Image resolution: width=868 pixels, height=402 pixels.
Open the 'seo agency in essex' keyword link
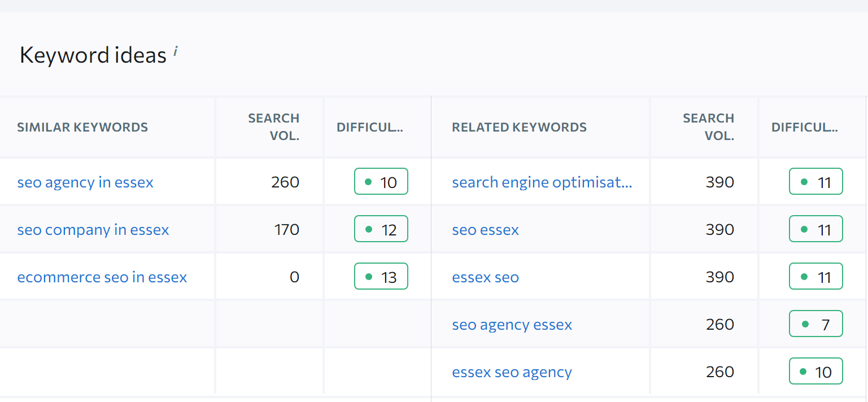point(85,182)
